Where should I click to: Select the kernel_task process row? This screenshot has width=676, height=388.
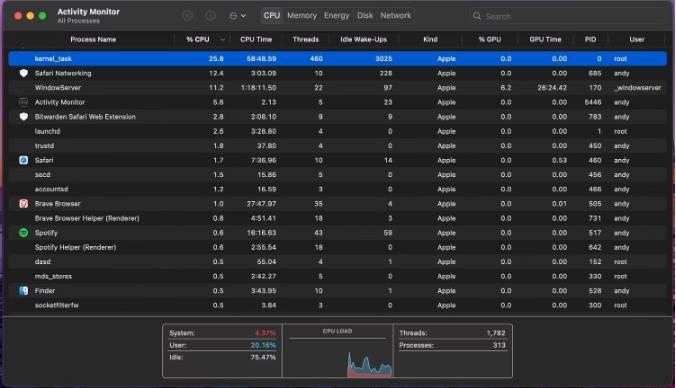pyautogui.click(x=338, y=59)
